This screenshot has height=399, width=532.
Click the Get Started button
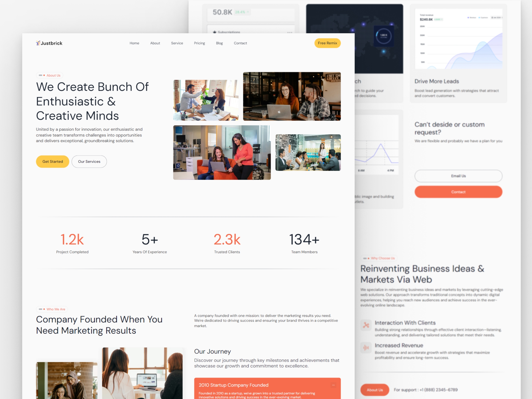click(x=52, y=161)
